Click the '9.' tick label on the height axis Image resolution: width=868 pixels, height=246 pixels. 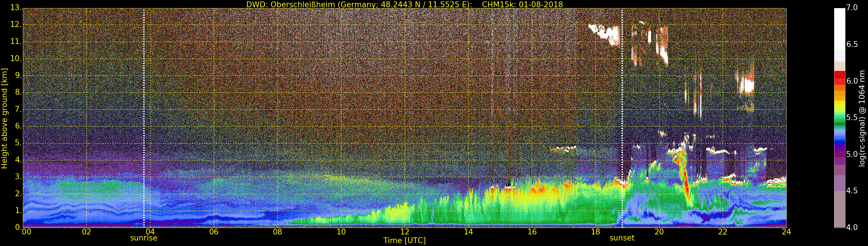click(x=18, y=76)
